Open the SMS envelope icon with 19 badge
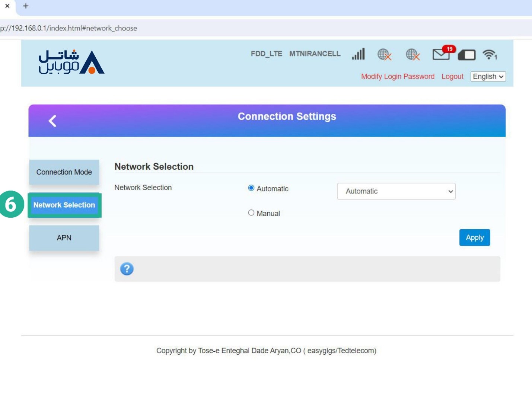Viewport: 532px width, 393px height. point(444,53)
